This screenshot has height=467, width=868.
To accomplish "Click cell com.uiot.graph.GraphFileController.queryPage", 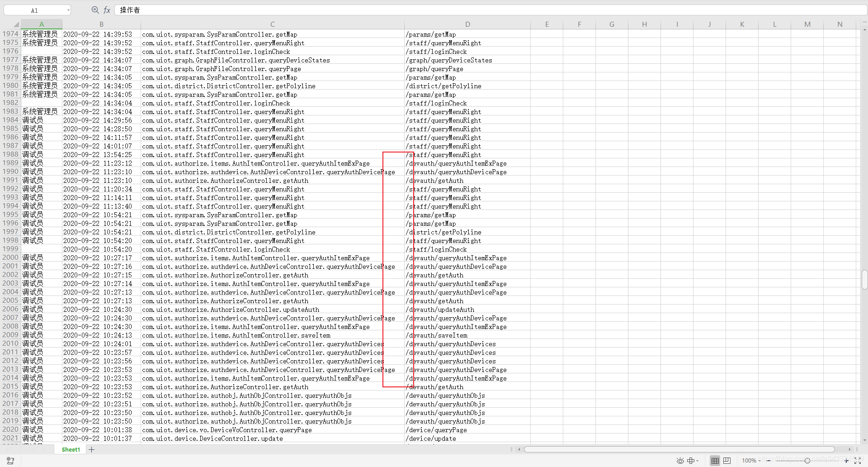I will (x=273, y=68).
